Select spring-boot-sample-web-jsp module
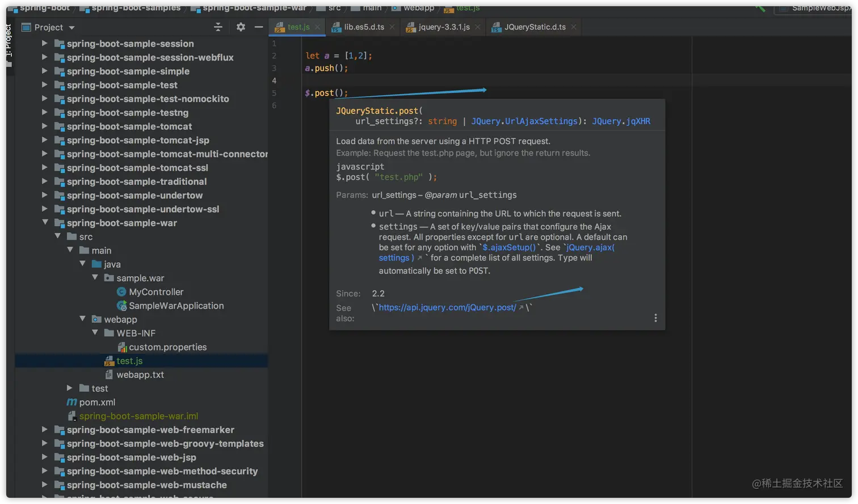The height and width of the screenshot is (504, 858). [x=132, y=458]
